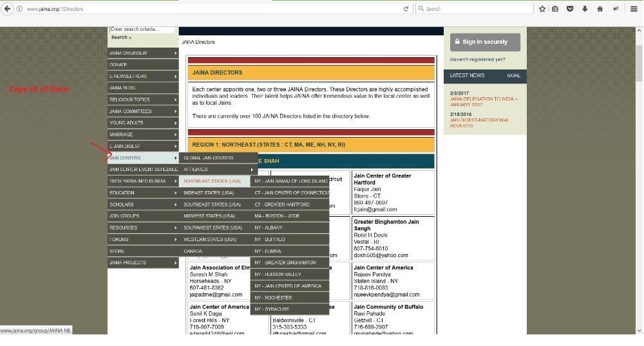
Task: Expand the MARRIAGE submenu arrow
Action: point(175,134)
